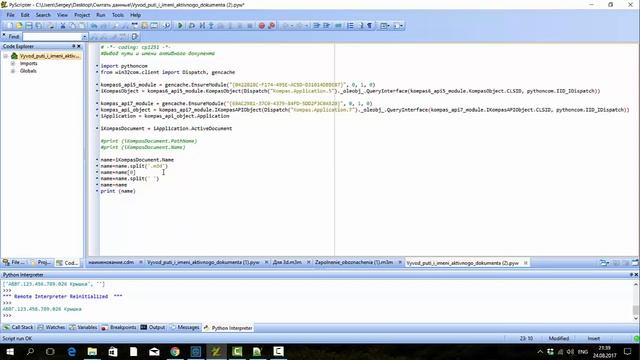The width and height of the screenshot is (640, 360).
Task: Open the Action Center notification icon
Action: click(x=628, y=351)
